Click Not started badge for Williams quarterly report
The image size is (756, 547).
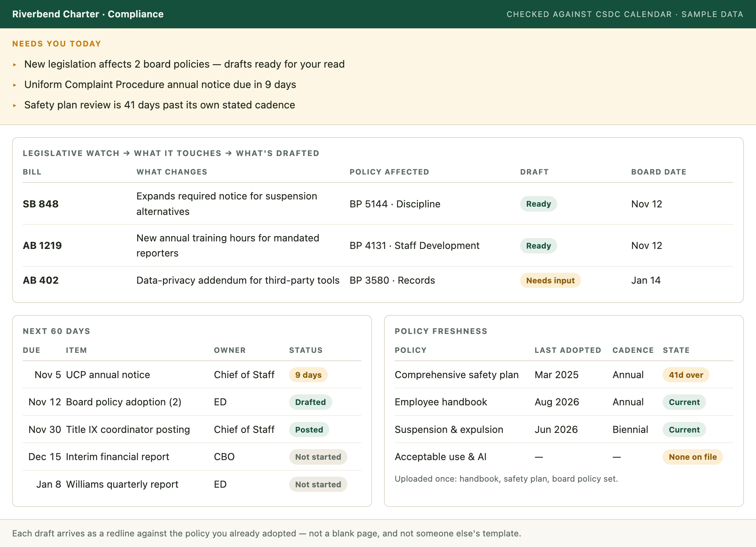pos(318,484)
